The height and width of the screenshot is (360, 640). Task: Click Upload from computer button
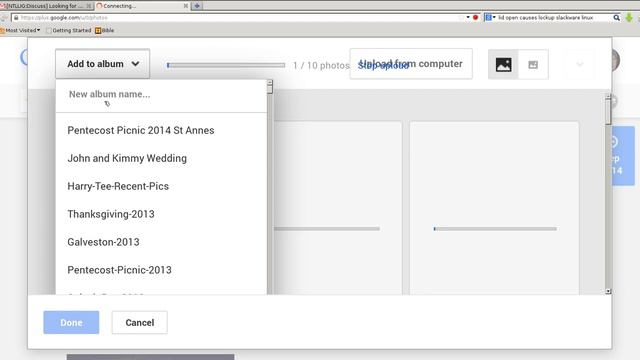(x=411, y=64)
